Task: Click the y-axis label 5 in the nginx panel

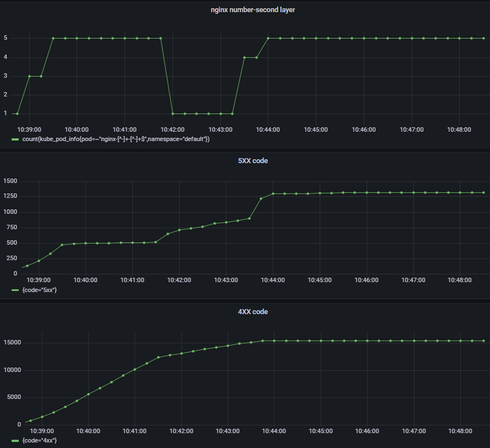Action: coord(6,39)
